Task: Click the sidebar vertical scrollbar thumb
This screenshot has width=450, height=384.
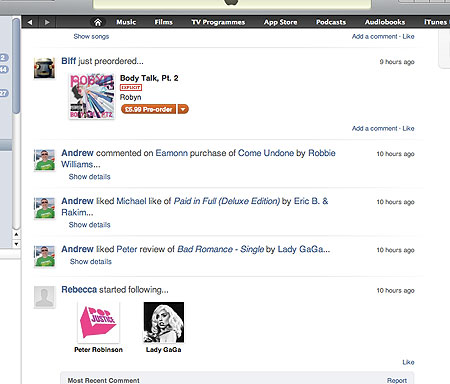Action: 16,65
